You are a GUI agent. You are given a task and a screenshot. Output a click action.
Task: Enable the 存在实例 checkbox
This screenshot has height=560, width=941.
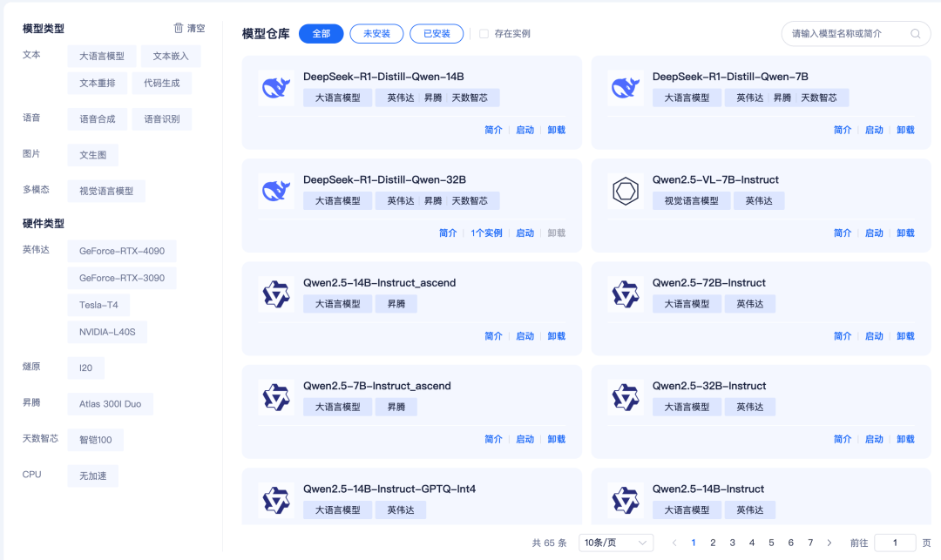(484, 34)
